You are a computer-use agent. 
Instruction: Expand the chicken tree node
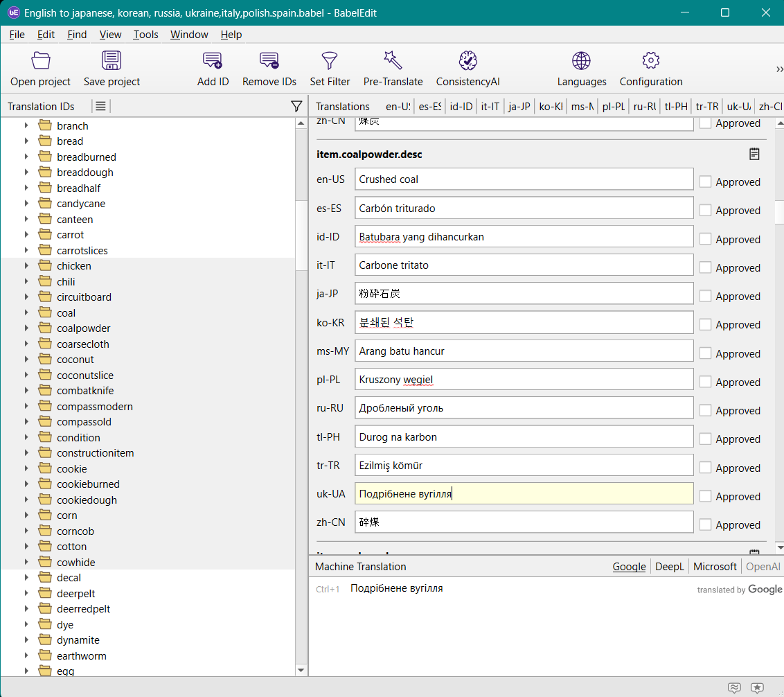[26, 266]
